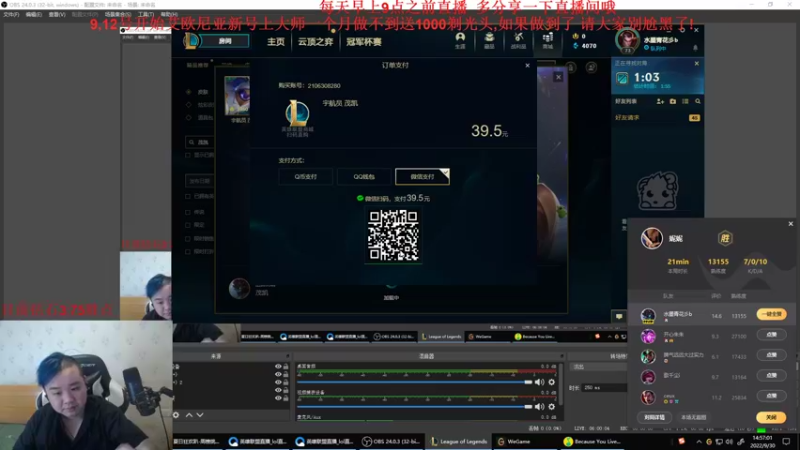Click the second mixer channel's speaker icon
800x450 pixels.
(x=539, y=407)
